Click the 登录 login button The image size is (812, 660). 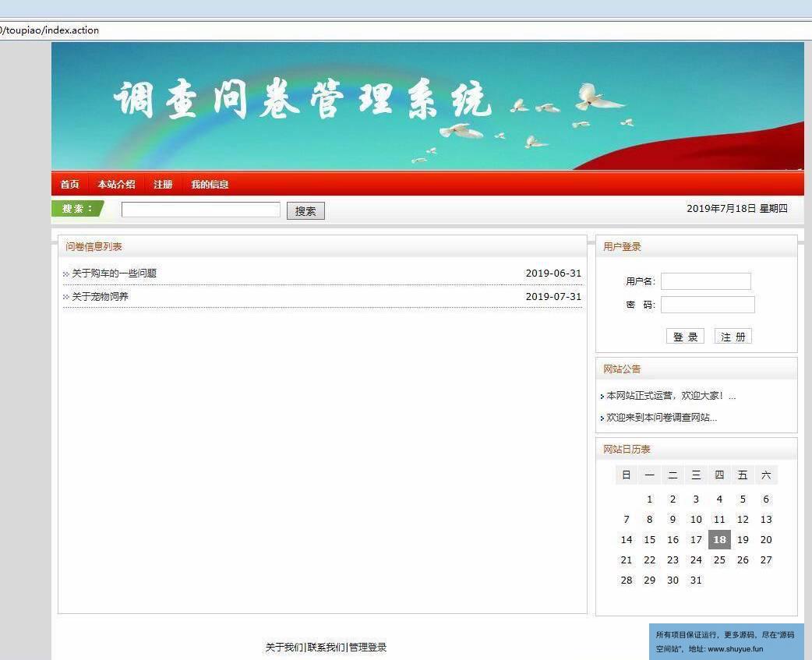[x=685, y=337]
